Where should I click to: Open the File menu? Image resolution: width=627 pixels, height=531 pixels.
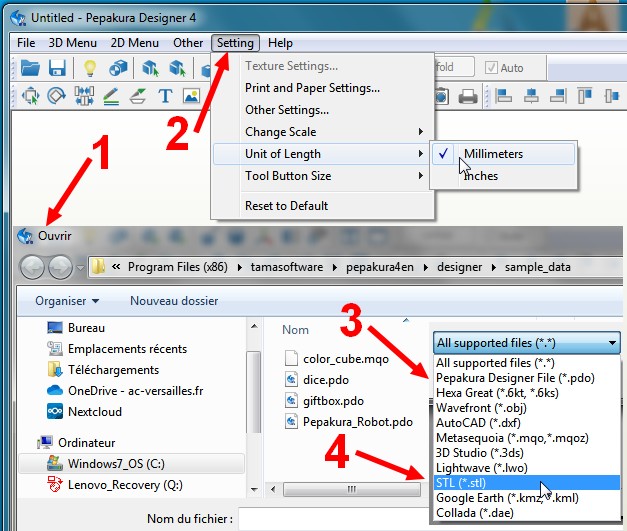click(x=26, y=43)
